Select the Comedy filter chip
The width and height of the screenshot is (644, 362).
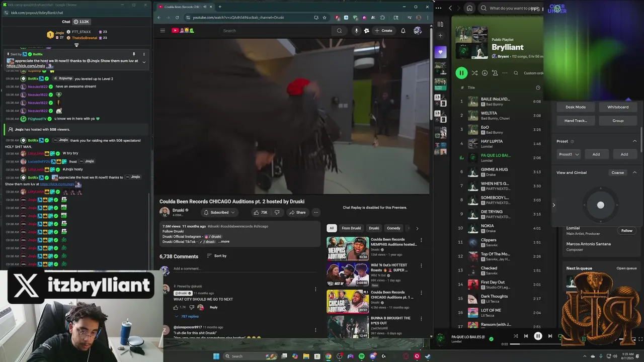393,228
